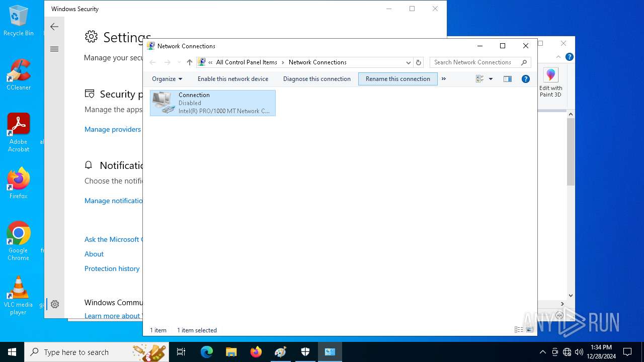Switch to details view in status bar

[519, 330]
